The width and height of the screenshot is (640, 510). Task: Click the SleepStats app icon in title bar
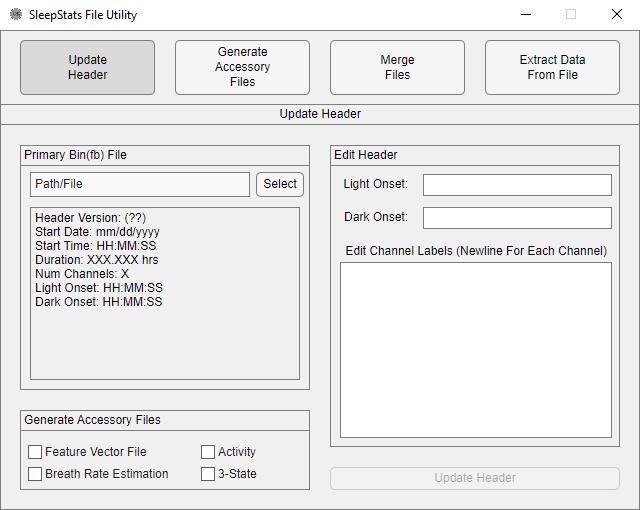[15, 15]
